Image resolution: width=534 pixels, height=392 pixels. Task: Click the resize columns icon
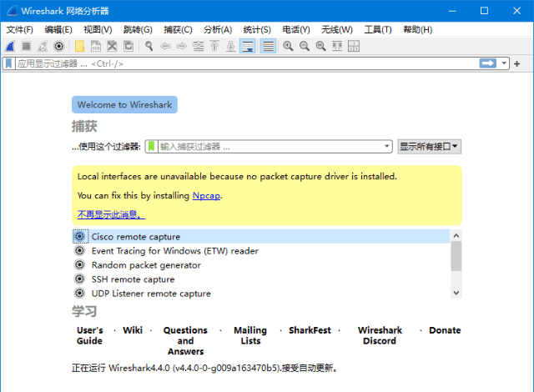tap(337, 46)
